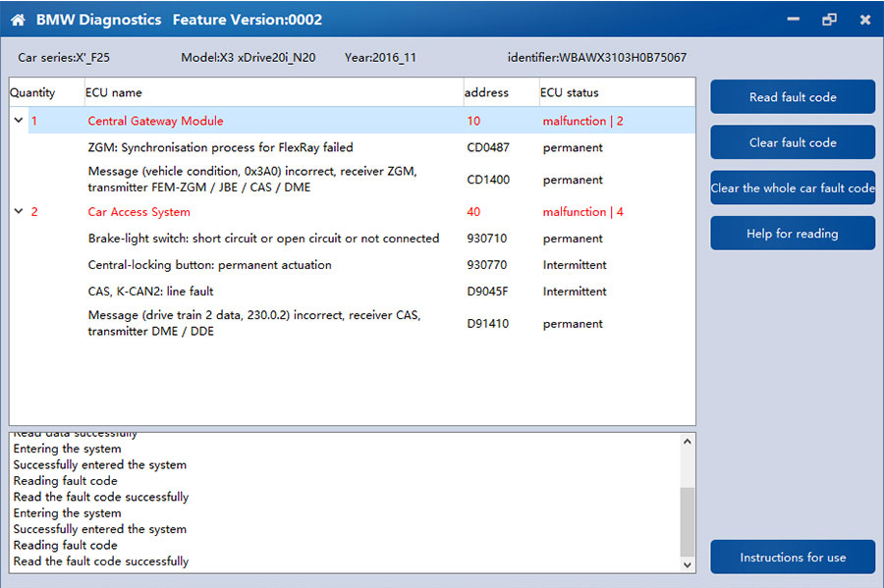Click log panel scrollbar up arrow
This screenshot has width=884, height=588.
[x=688, y=441]
